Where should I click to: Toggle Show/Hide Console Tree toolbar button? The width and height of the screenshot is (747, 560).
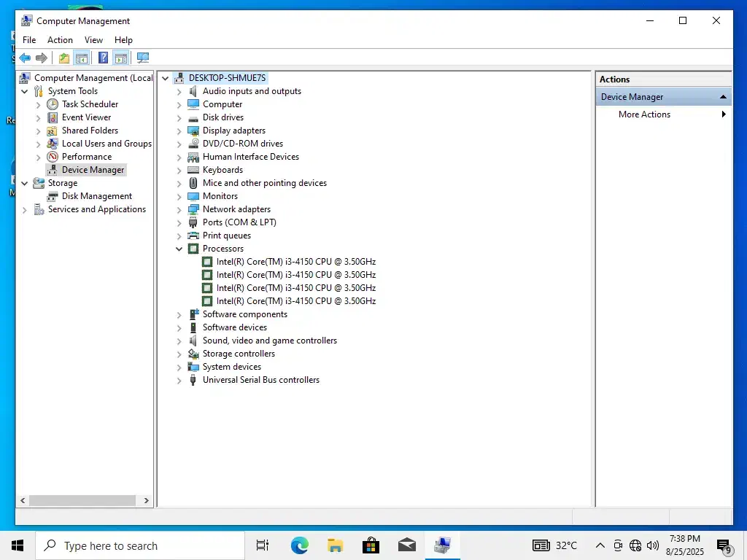click(82, 58)
